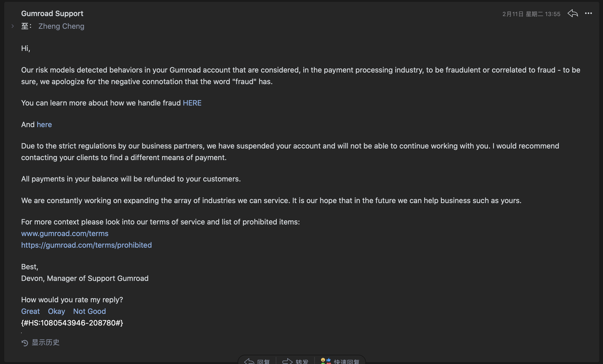Open the gumroad.com/terms/prohibited link
The image size is (603, 364).
click(x=86, y=245)
